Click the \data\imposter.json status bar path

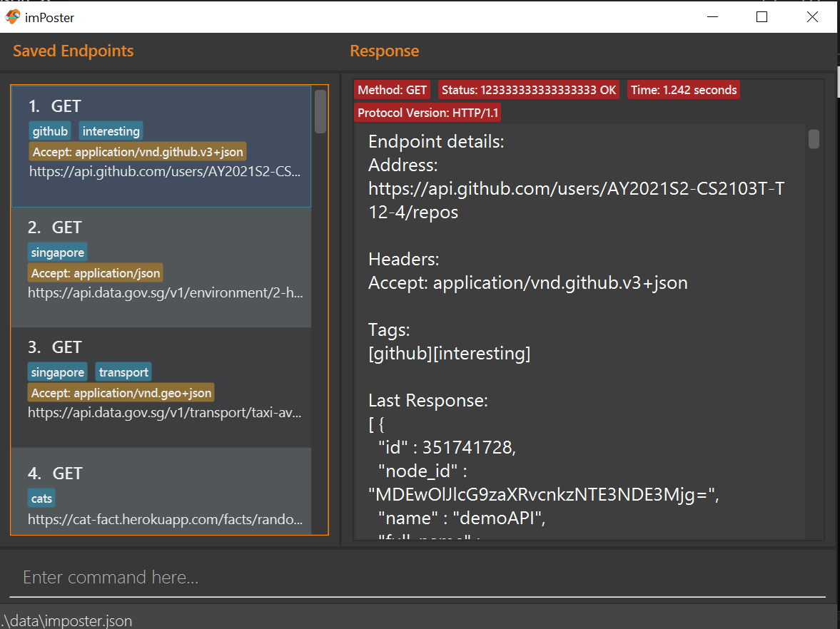click(66, 621)
